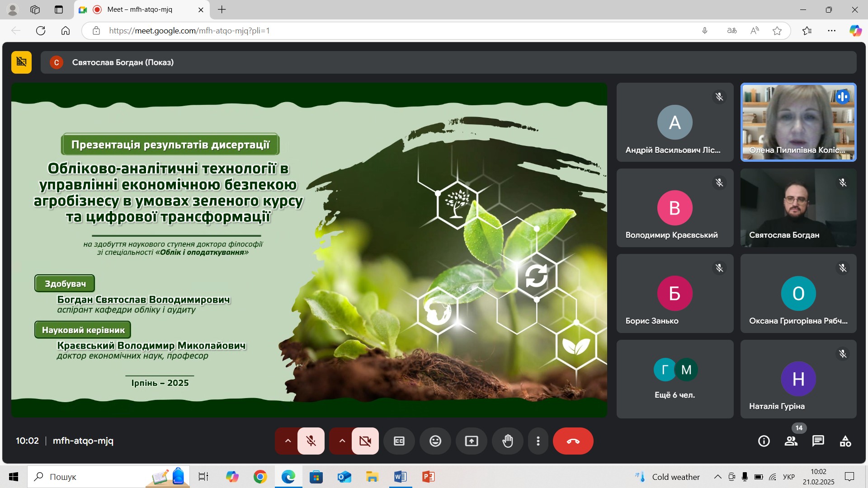The image size is (868, 488).
Task: Open Cold weather widget
Action: 667,477
